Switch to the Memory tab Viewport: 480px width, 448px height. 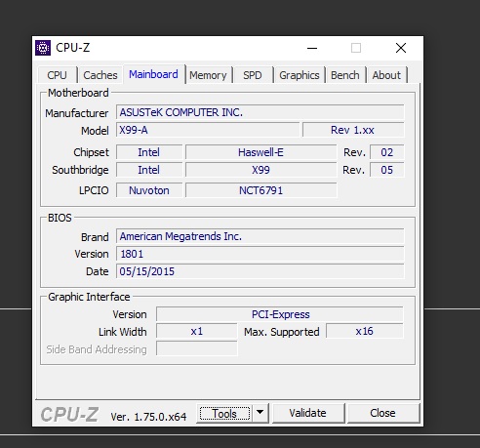pos(208,75)
